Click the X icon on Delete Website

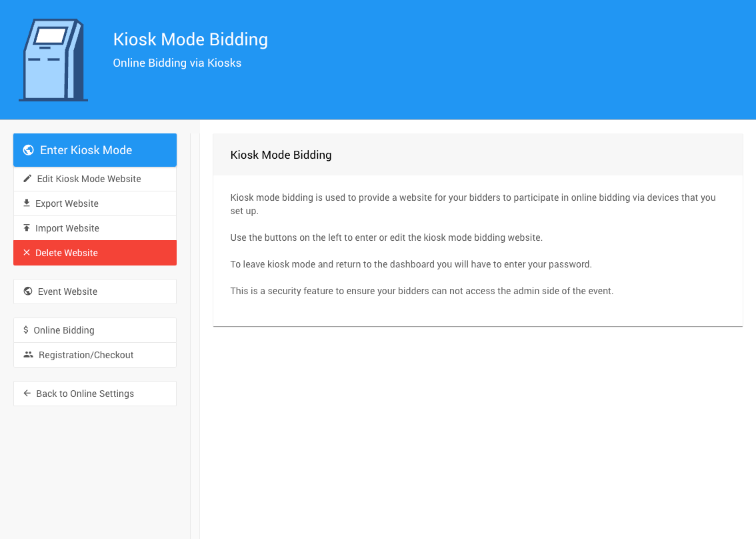coord(27,253)
